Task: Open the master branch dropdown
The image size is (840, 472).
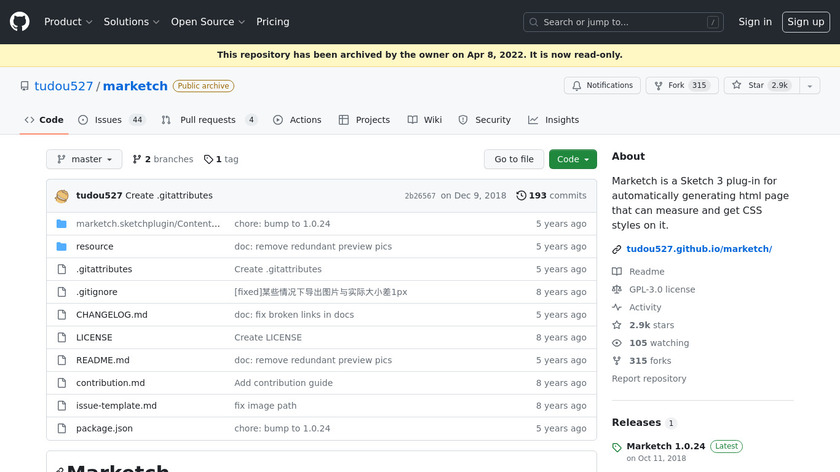Action: coord(84,159)
